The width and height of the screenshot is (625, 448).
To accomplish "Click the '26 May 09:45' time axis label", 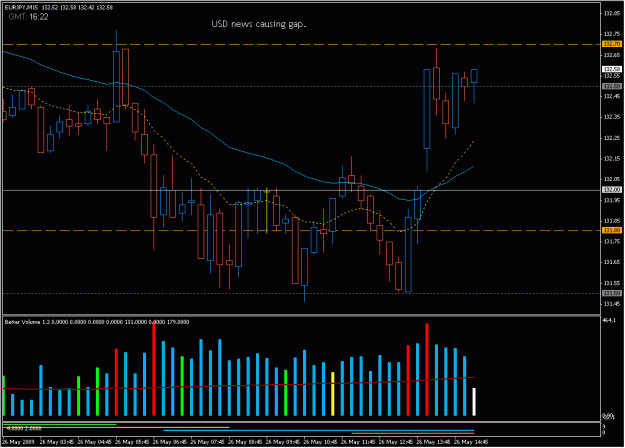I will [x=283, y=442].
